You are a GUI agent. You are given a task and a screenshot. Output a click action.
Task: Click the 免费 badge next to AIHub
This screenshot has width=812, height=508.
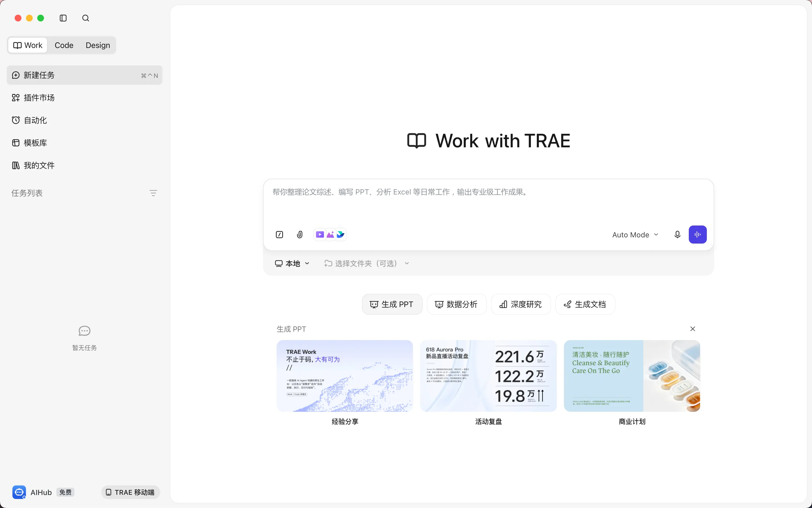pyautogui.click(x=65, y=492)
